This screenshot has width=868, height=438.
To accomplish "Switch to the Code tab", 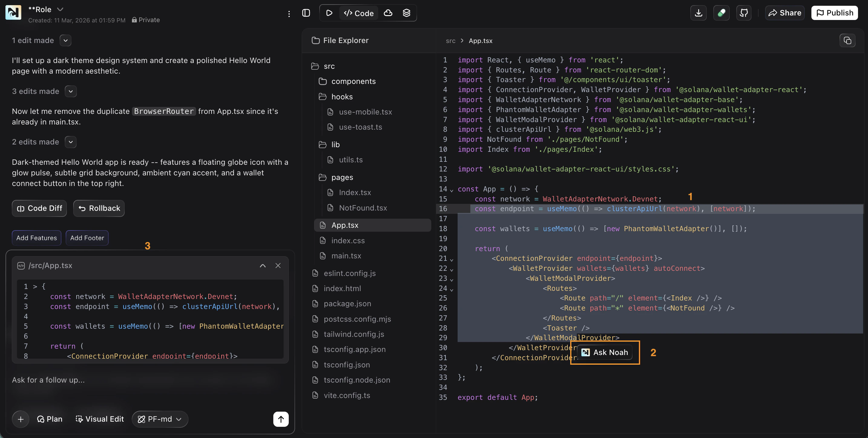I will click(359, 13).
